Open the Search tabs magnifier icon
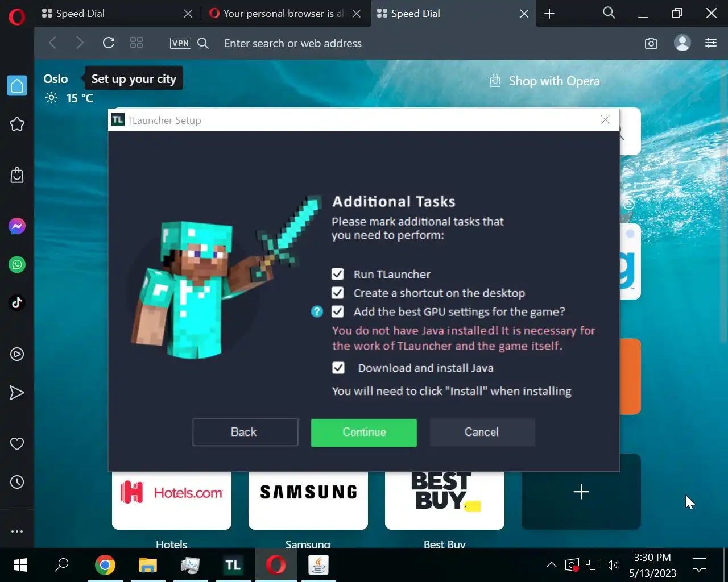728x582 pixels. 609,13
